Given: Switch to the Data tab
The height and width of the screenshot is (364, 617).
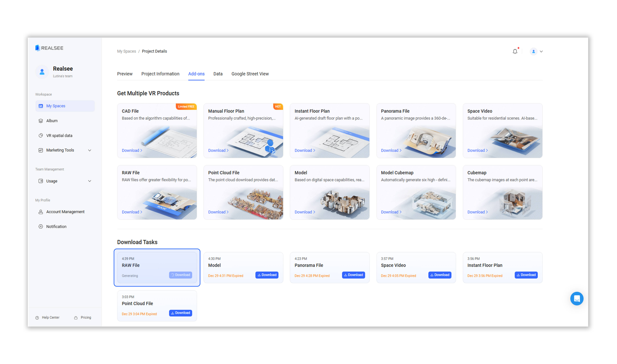Looking at the screenshot, I should click(x=218, y=74).
